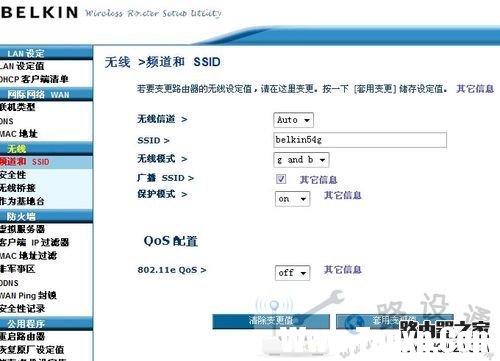Open 恢复原厂设定值 sidebar item
500x361 pixels.
click(x=32, y=350)
